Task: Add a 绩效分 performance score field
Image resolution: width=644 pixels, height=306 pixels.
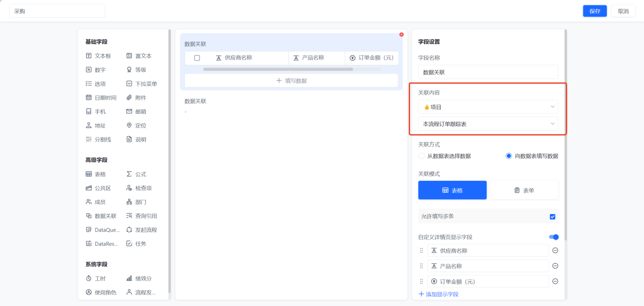Action: tap(139, 278)
